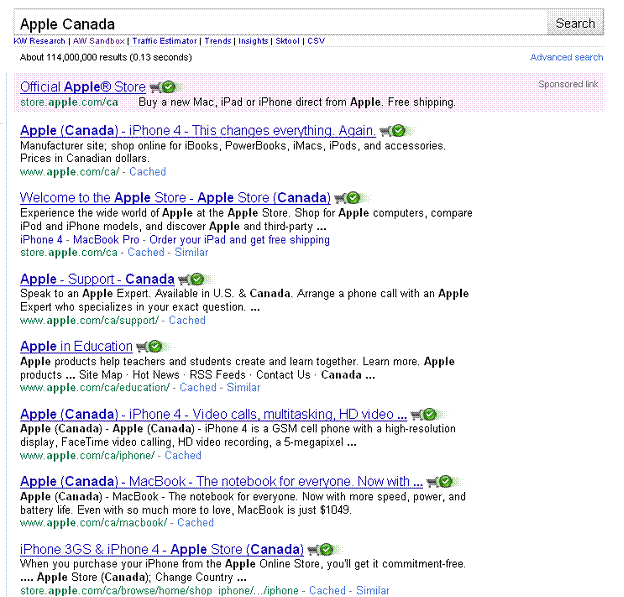Click the shopping cart icon beside Official Apple® Store
The width and height of the screenshot is (624, 597).
155,88
